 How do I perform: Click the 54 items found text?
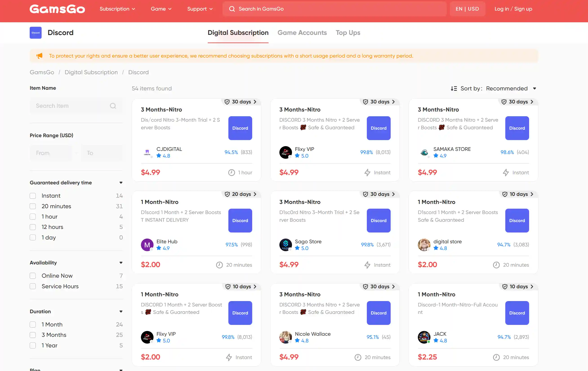(x=152, y=88)
